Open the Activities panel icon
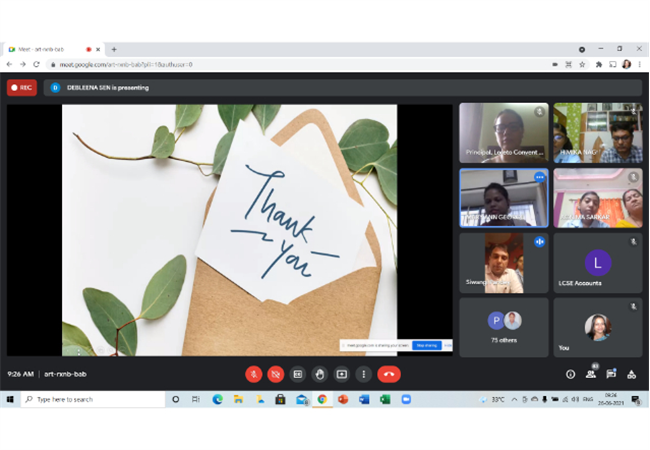650x450 pixels. click(x=631, y=374)
